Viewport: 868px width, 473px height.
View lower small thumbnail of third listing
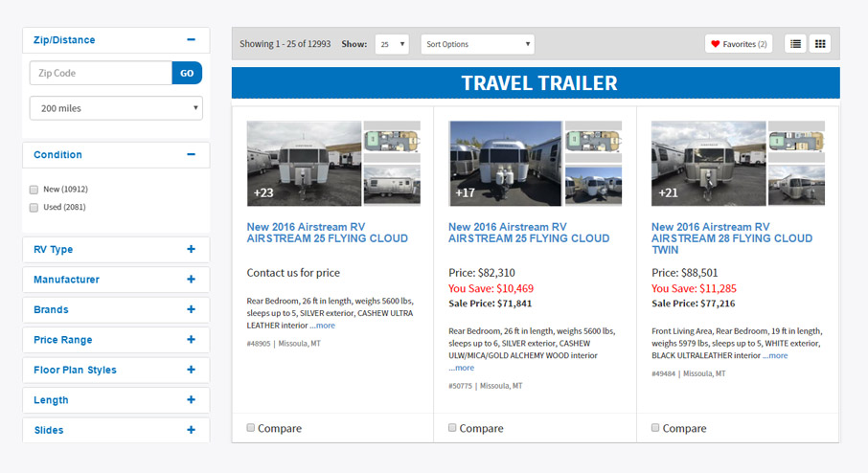pyautogui.click(x=796, y=186)
